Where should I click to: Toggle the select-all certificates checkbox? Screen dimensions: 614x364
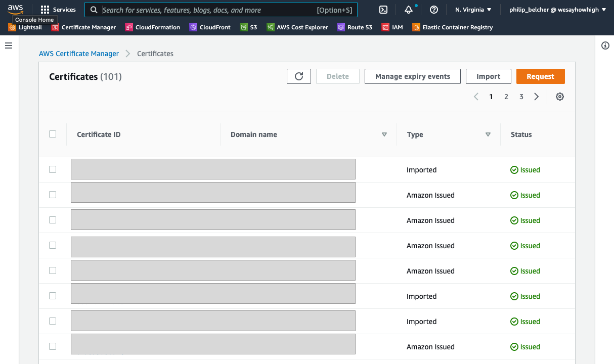(53, 134)
